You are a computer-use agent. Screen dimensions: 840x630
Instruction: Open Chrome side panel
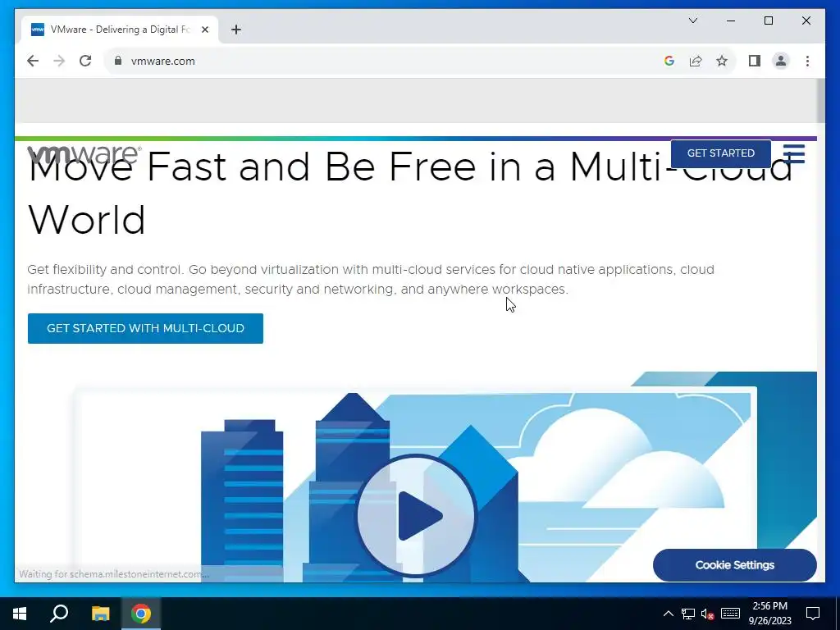tap(755, 61)
